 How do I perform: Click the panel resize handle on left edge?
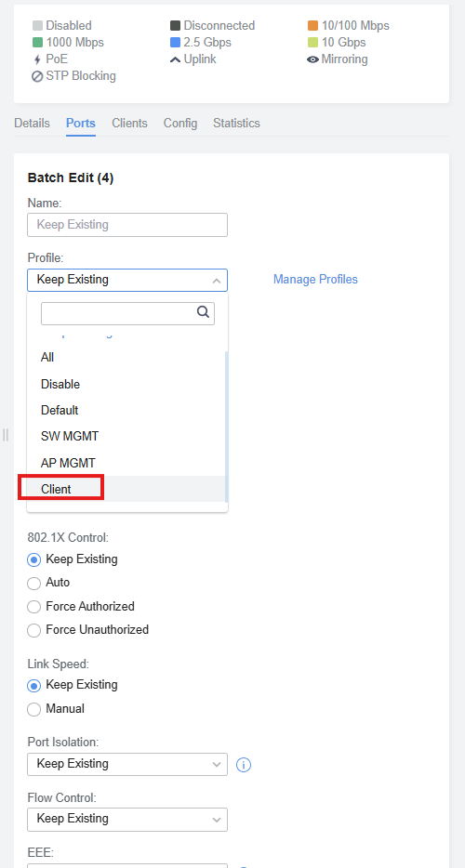pyautogui.click(x=6, y=435)
